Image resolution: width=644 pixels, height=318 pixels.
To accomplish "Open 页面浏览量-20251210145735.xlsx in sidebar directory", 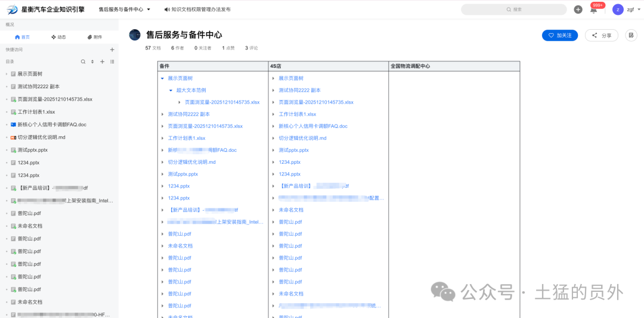I will click(x=55, y=99).
